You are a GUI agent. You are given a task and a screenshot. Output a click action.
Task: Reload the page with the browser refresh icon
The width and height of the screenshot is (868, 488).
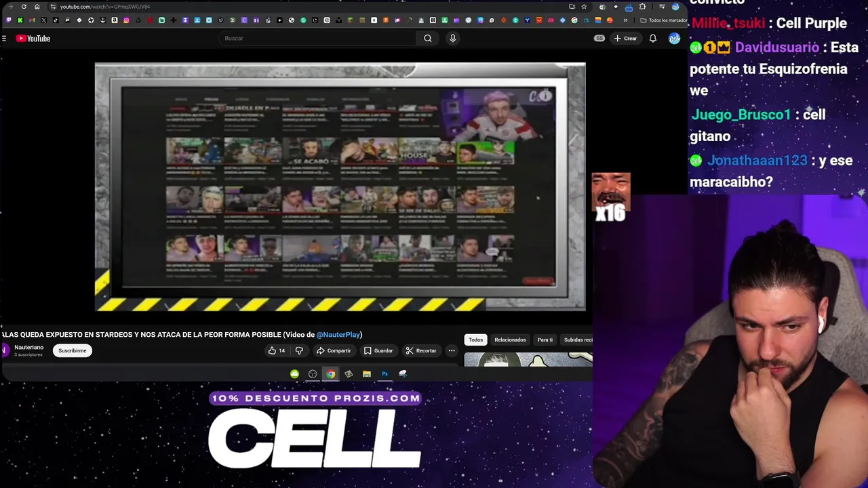pos(24,7)
